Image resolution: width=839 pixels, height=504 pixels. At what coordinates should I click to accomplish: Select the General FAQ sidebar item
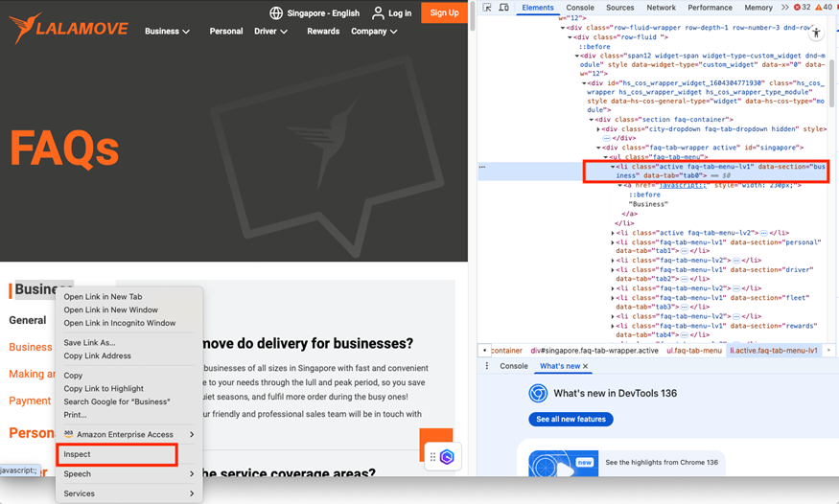(27, 320)
